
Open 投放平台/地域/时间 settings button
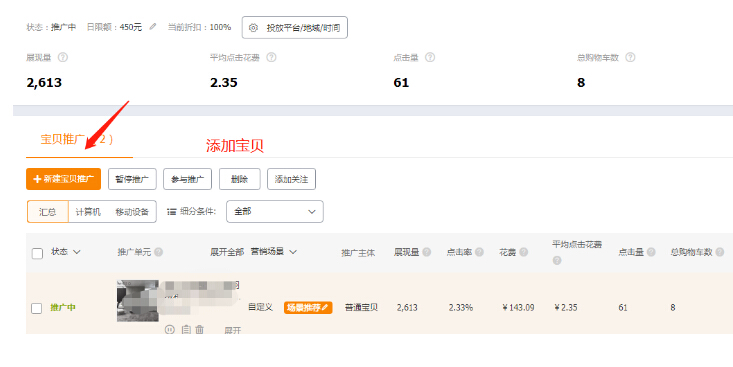pos(295,28)
